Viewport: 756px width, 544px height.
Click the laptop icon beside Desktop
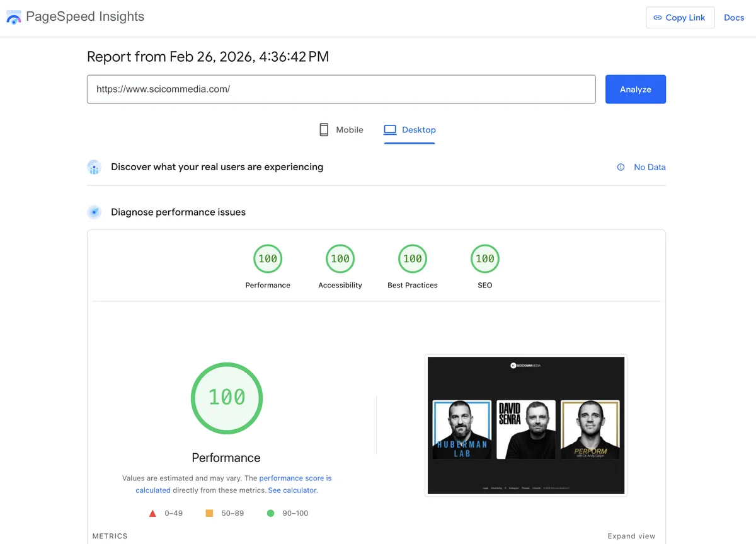(391, 129)
